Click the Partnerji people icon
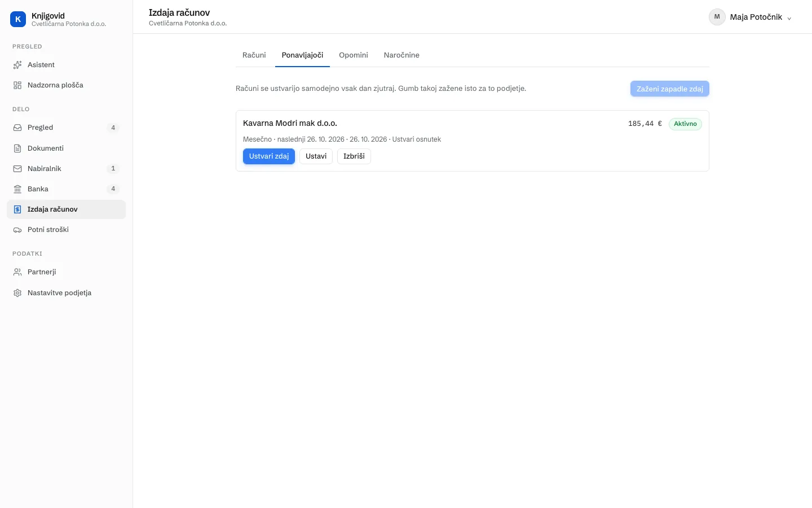 17,272
